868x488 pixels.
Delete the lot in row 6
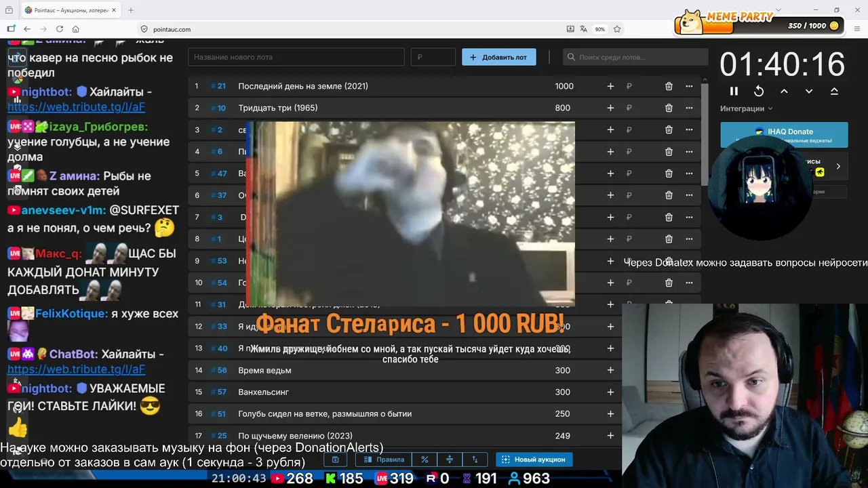coord(669,195)
